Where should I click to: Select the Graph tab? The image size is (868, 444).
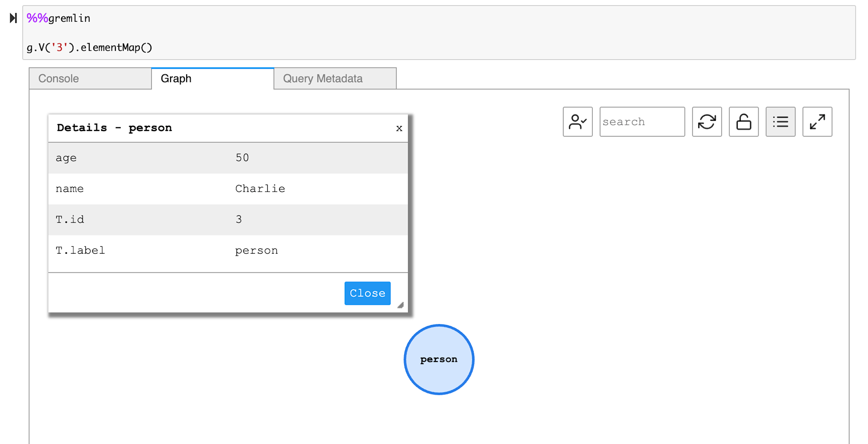(x=213, y=79)
